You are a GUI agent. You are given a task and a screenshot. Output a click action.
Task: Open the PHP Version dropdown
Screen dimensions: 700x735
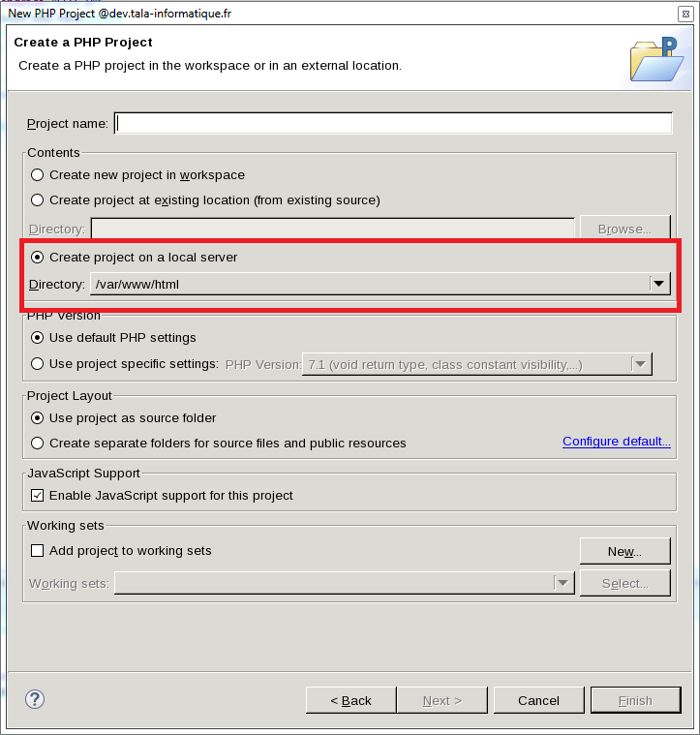[x=640, y=364]
